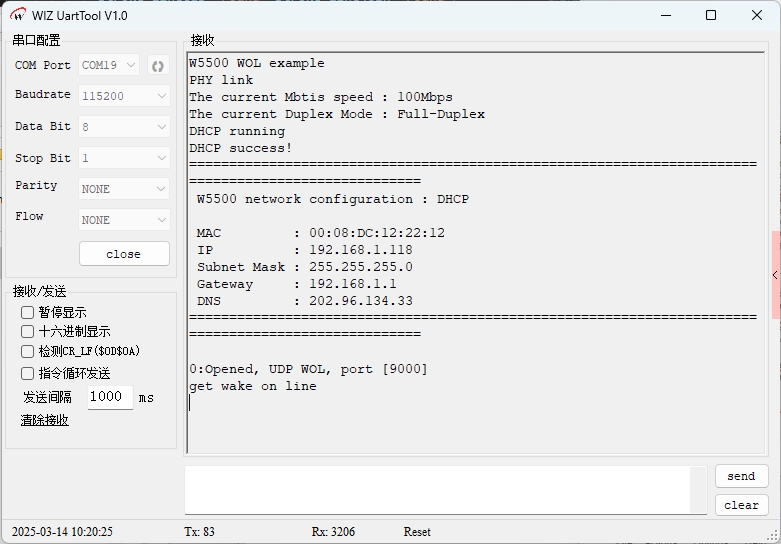This screenshot has height=544, width=781.
Task: Close the WIZ UartTool window
Action: pos(757,16)
